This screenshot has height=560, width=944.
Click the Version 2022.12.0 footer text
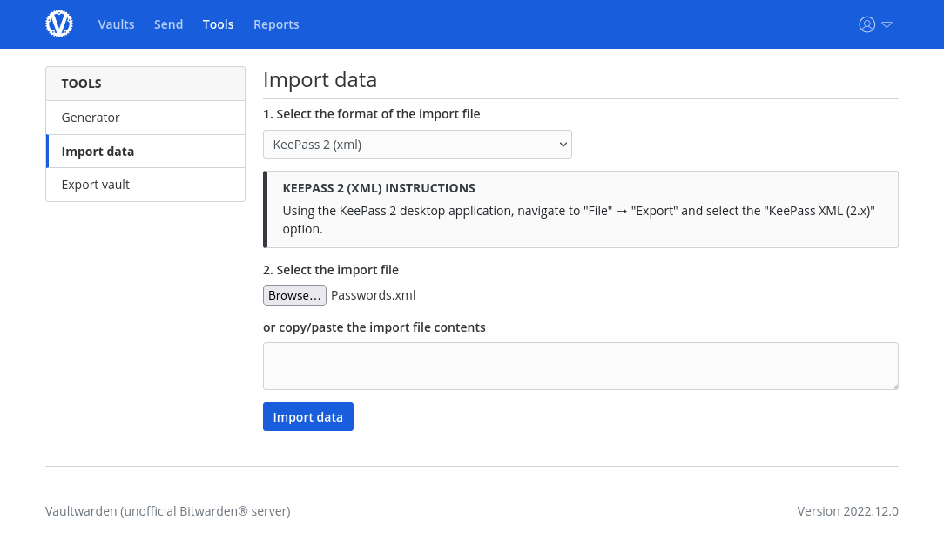847,511
